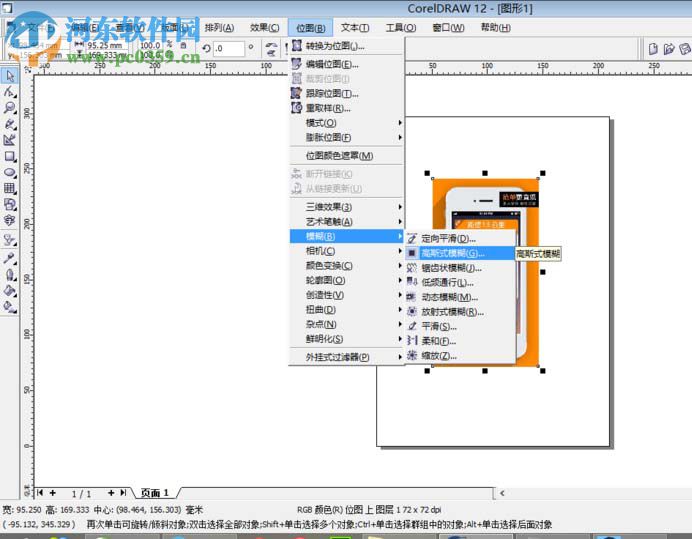This screenshot has width=692, height=539.
Task: Choose 柔和(F) soften option
Action: (x=460, y=341)
